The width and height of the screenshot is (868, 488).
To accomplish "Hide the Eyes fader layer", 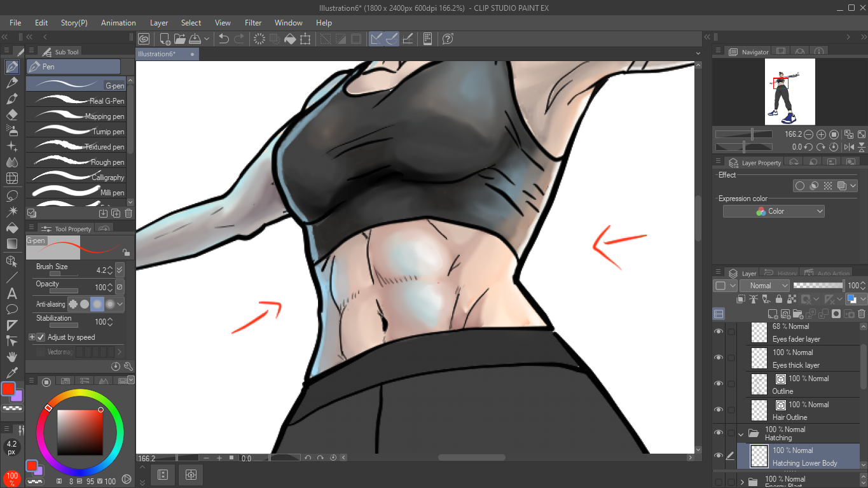I will point(719,332).
